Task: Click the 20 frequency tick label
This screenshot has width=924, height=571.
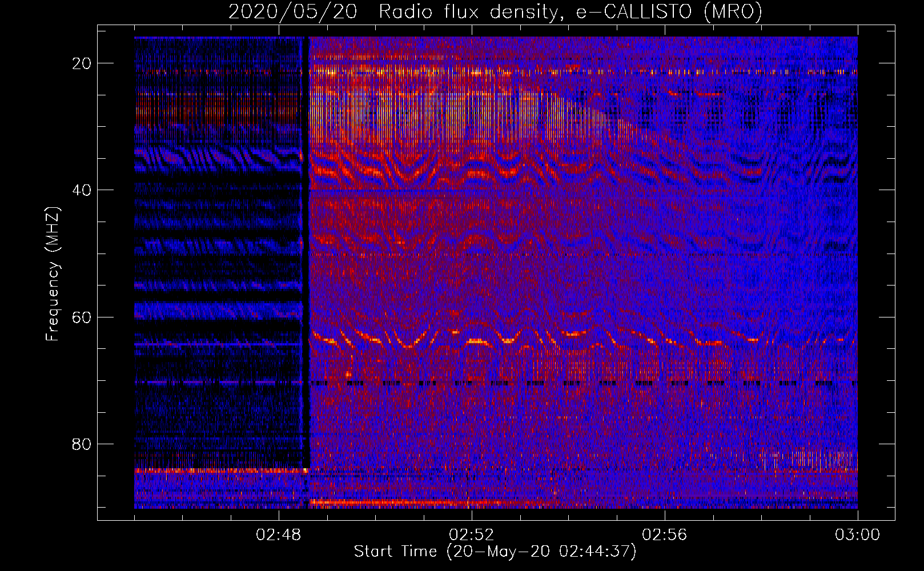Action: [x=82, y=63]
